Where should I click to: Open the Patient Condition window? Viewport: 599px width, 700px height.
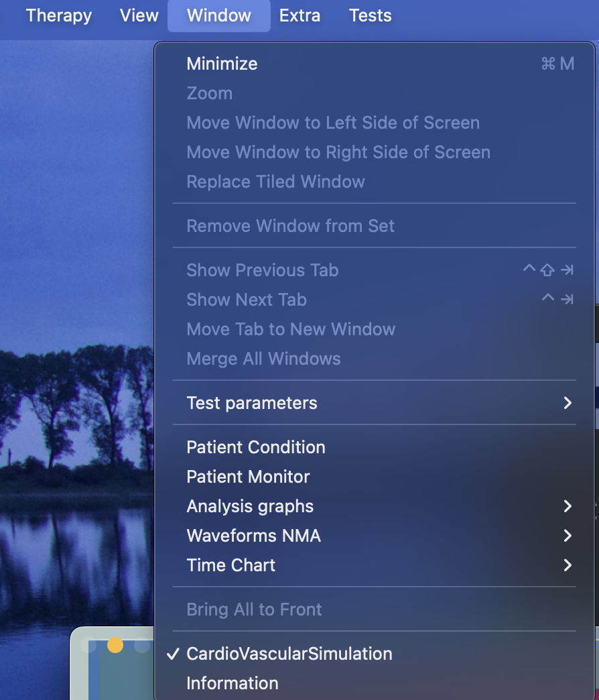tap(256, 447)
